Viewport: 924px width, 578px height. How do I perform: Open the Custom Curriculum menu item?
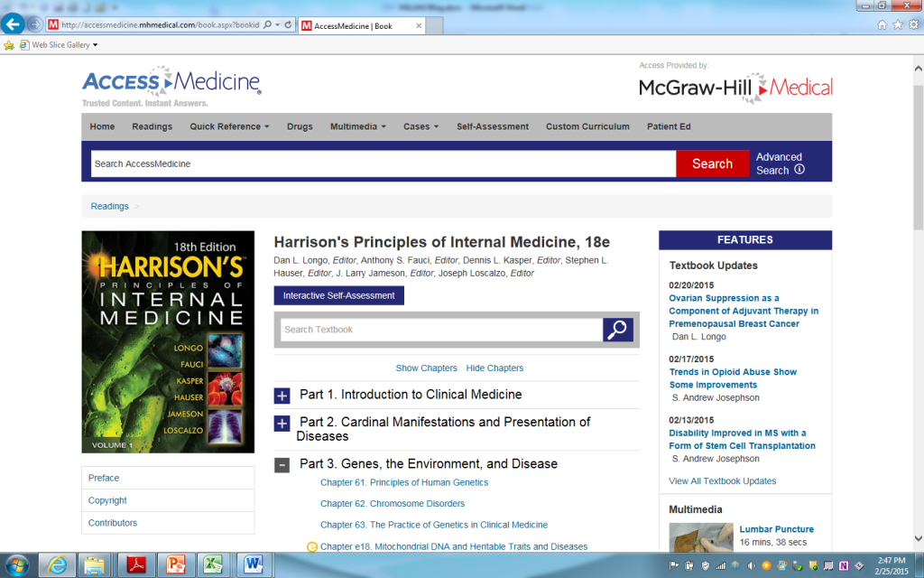[587, 126]
